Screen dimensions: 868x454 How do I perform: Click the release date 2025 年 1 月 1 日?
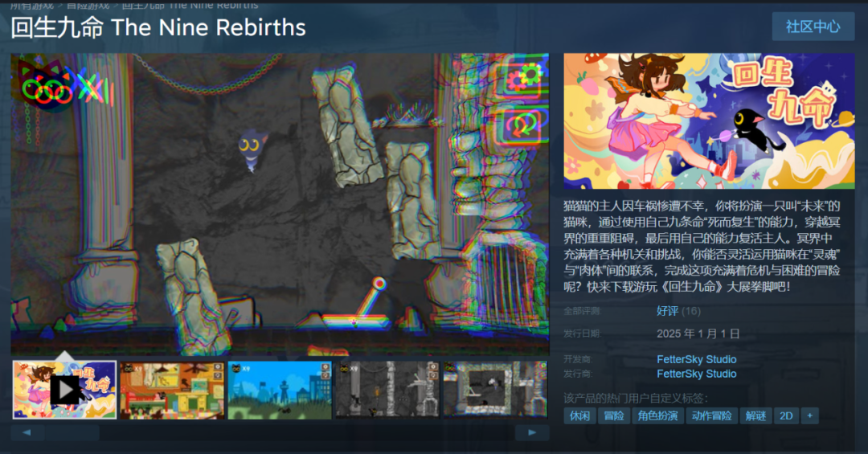pyautogui.click(x=698, y=333)
